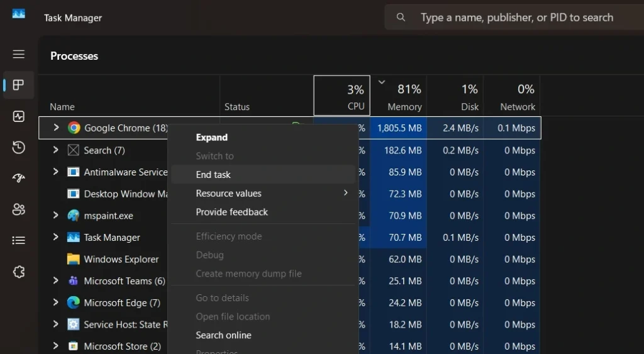Viewport: 644px width, 354px height.
Task: Open the Services sidebar tab
Action: [18, 272]
